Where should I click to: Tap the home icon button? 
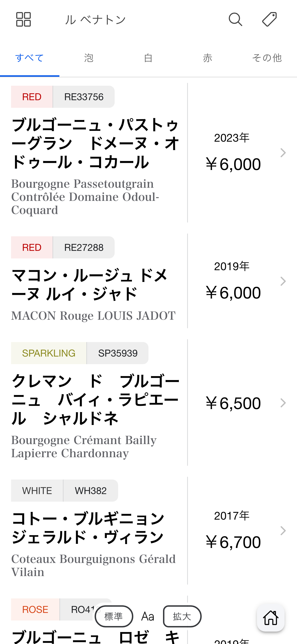(271, 618)
